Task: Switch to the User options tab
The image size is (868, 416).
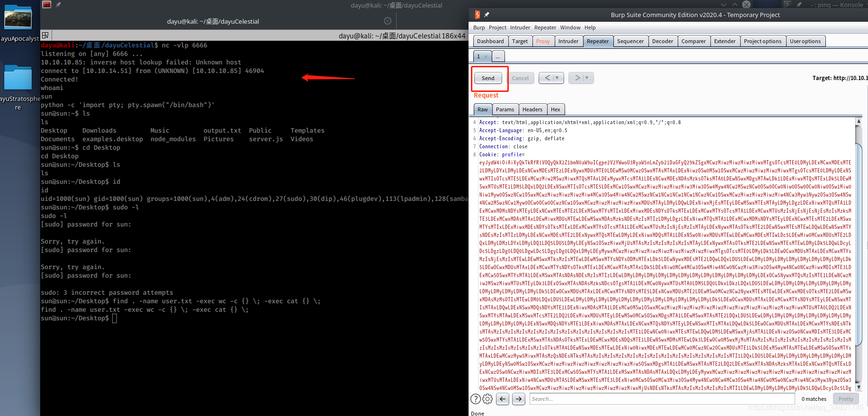Action: (805, 41)
